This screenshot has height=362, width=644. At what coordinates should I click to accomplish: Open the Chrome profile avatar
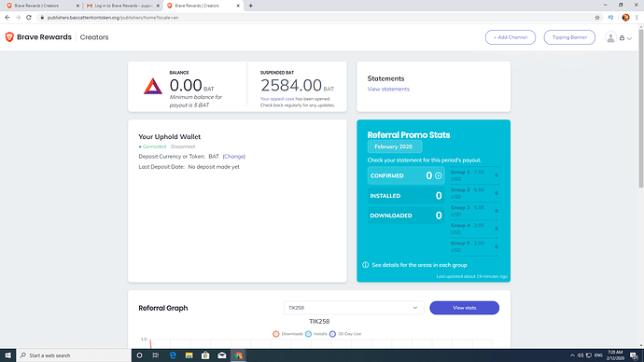(625, 18)
